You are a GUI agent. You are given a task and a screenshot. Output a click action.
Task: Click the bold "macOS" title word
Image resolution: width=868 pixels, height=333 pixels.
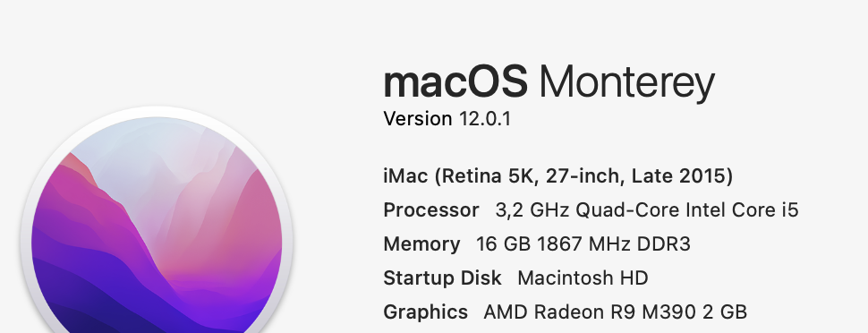point(455,82)
